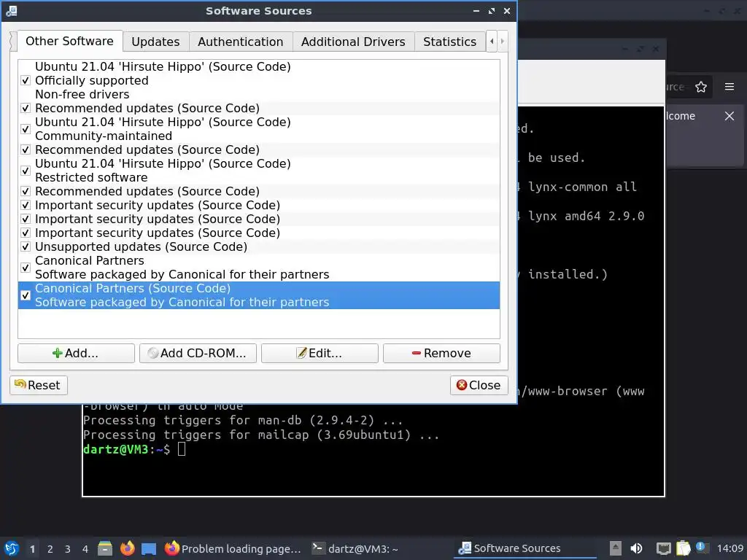Click 'Processing triggers for mailcap' terminal line

pyautogui.click(x=261, y=435)
